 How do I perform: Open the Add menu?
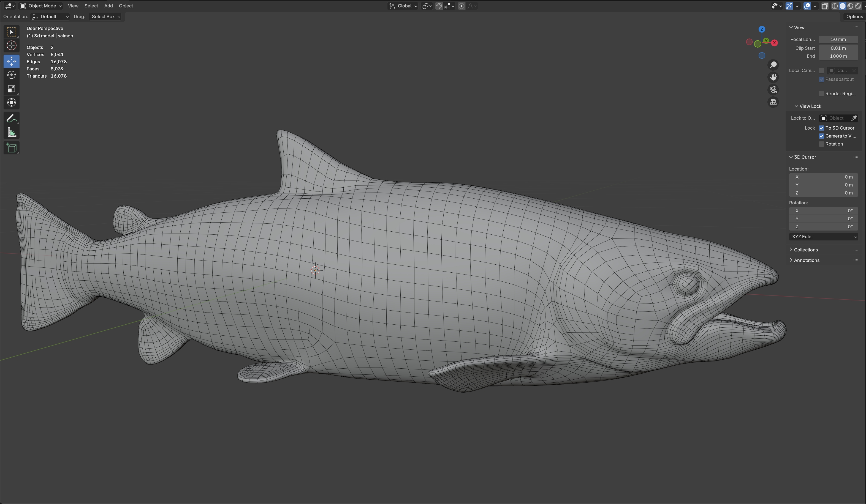(108, 6)
